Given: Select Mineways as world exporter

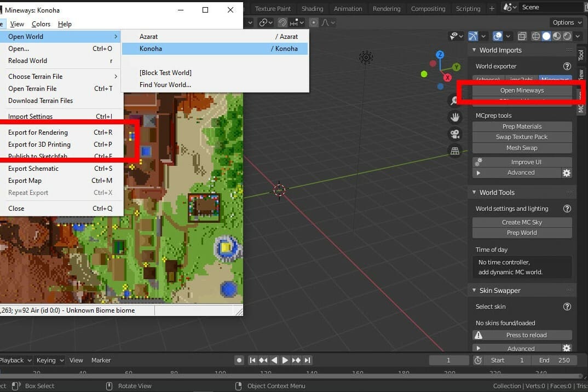Looking at the screenshot, I should coord(555,79).
